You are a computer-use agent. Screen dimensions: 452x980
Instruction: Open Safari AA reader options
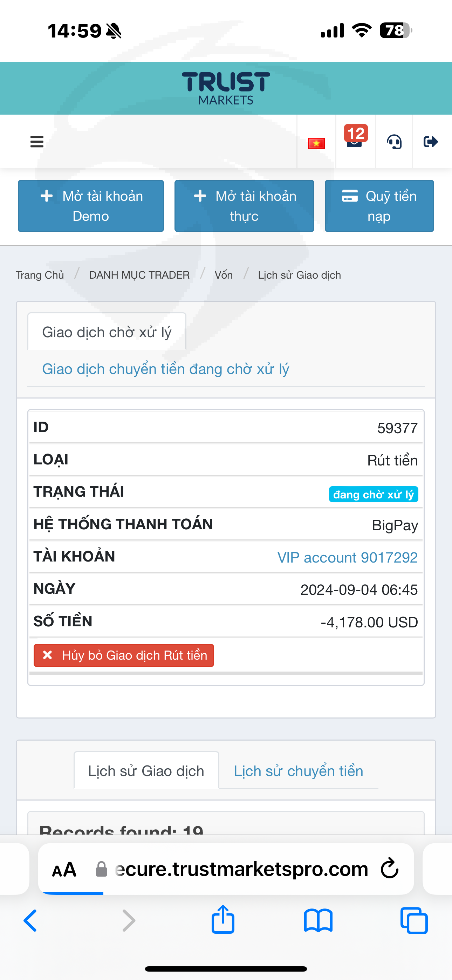coord(64,869)
